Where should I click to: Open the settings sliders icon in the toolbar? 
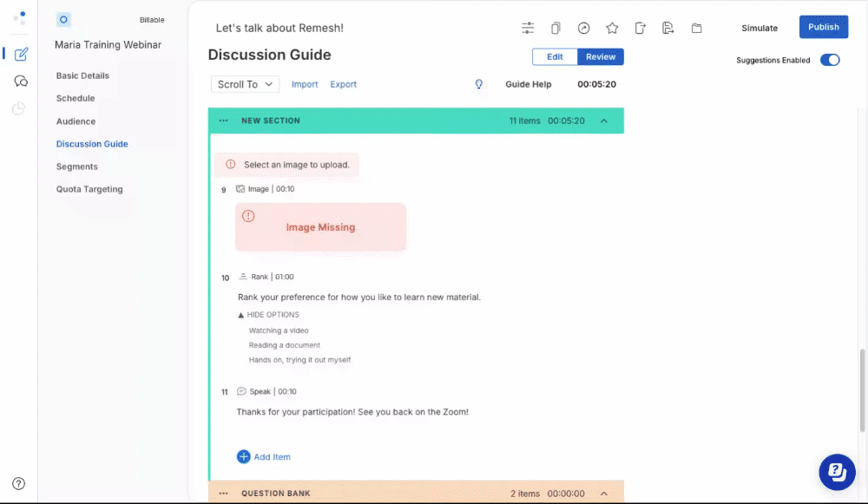pyautogui.click(x=528, y=28)
